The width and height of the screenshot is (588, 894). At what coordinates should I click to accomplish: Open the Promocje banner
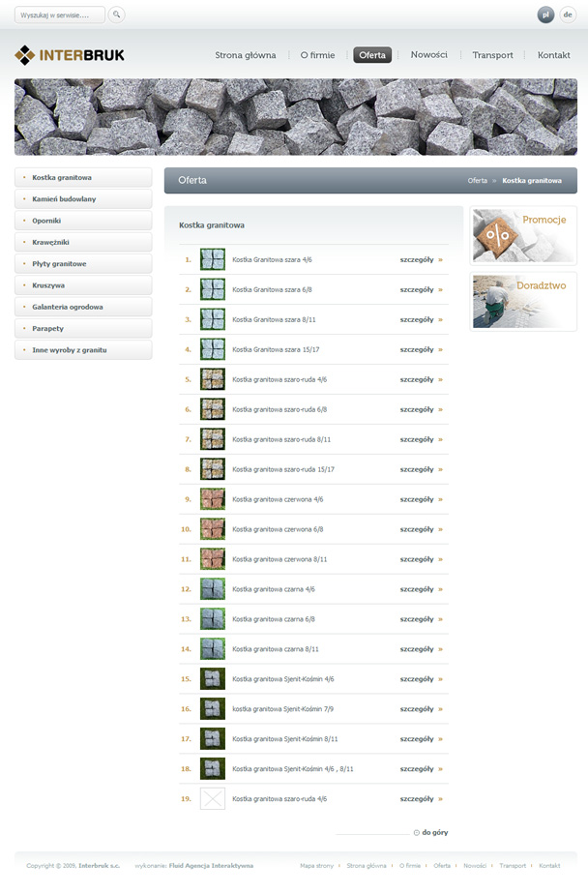coord(523,235)
